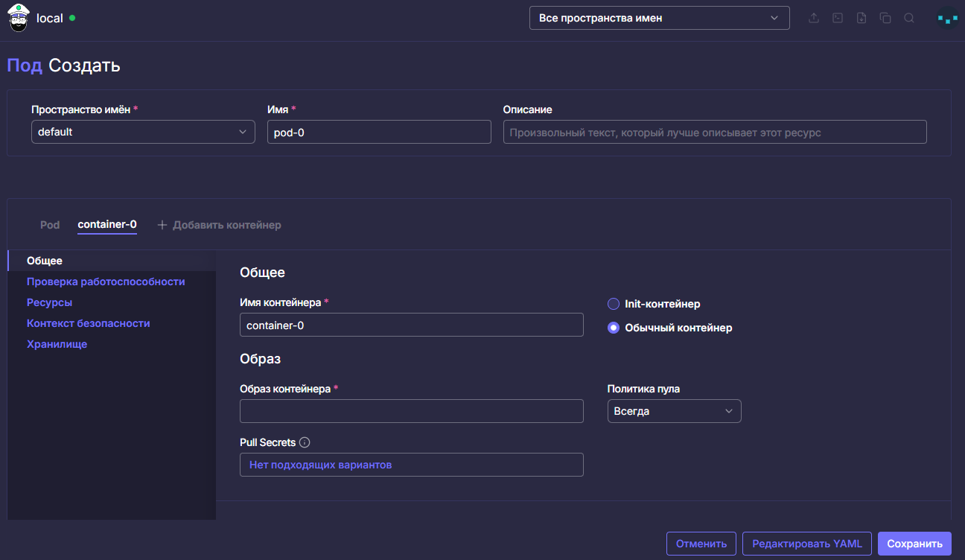Open the resource search icon
Viewport: 965px width, 560px height.
[x=909, y=18]
